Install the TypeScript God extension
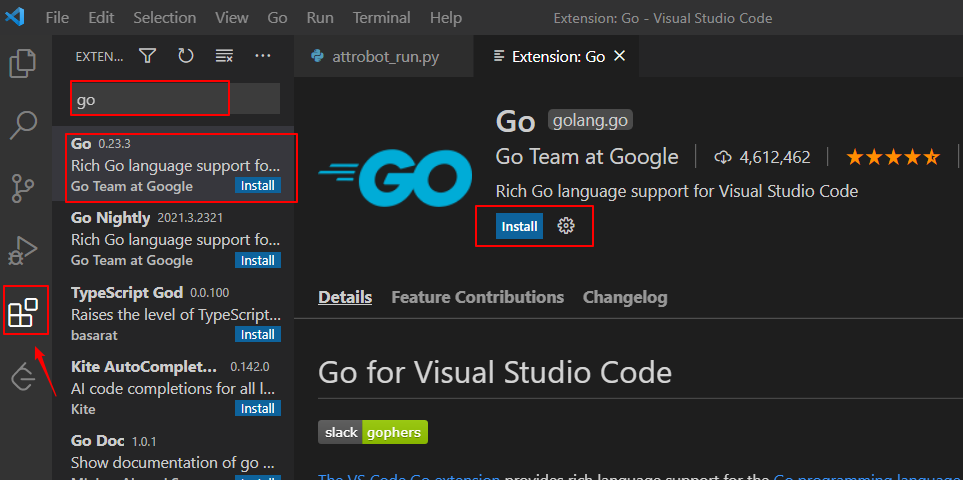The image size is (963, 480). (x=258, y=335)
